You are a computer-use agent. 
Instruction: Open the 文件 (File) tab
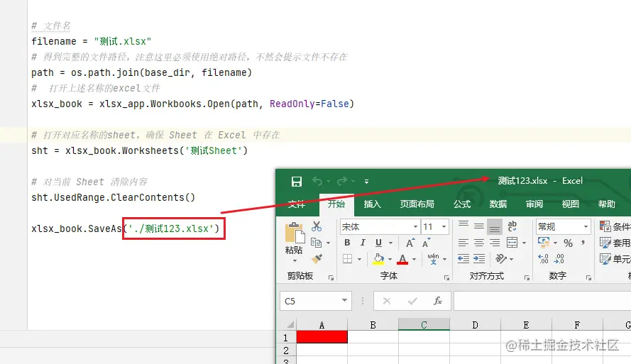click(x=297, y=204)
